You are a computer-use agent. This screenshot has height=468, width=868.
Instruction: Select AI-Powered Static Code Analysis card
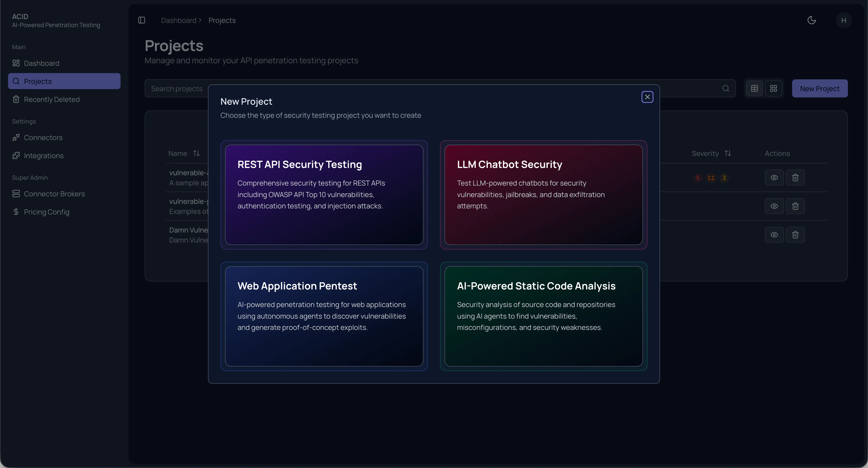pos(544,316)
